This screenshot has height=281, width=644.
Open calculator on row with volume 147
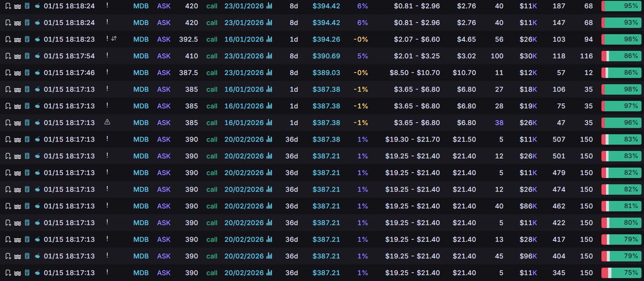(27, 23)
